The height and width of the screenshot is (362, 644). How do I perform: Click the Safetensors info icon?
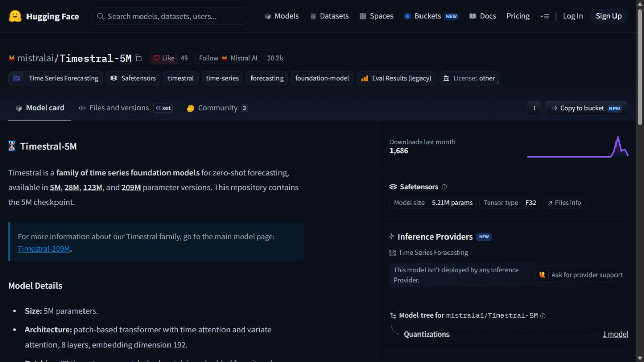[x=444, y=187]
